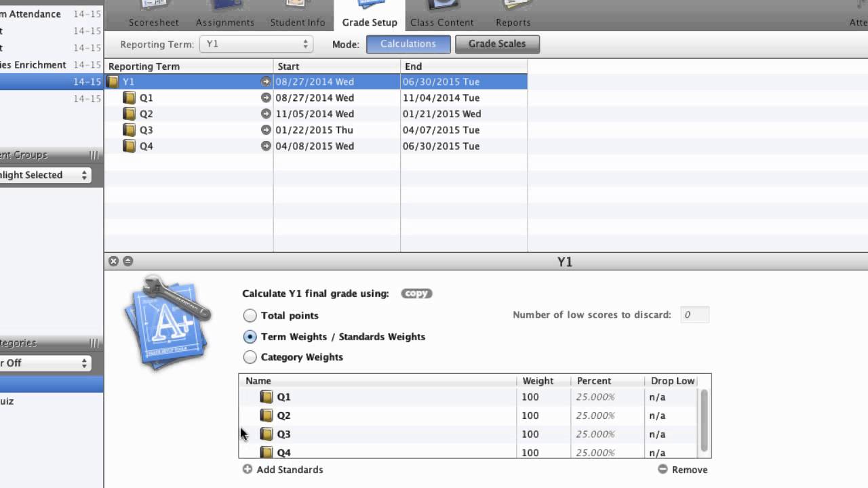
Task: Click the Drop Low column header
Action: click(x=673, y=381)
